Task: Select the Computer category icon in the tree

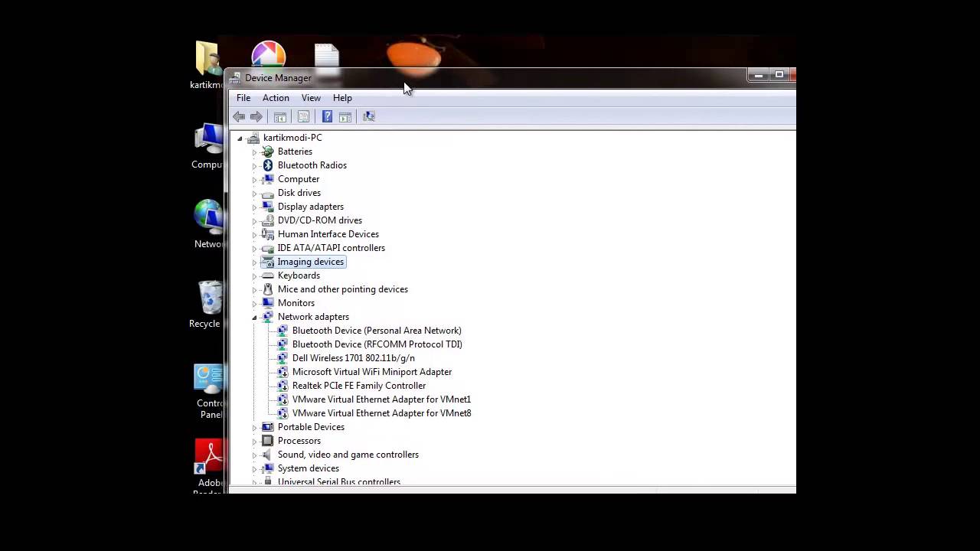Action: click(267, 179)
